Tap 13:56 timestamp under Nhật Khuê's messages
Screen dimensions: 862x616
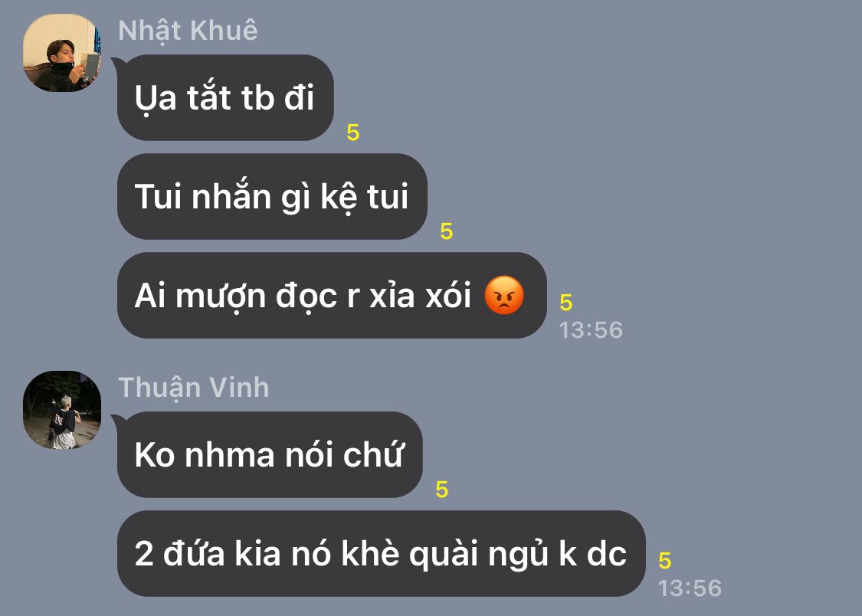[591, 330]
